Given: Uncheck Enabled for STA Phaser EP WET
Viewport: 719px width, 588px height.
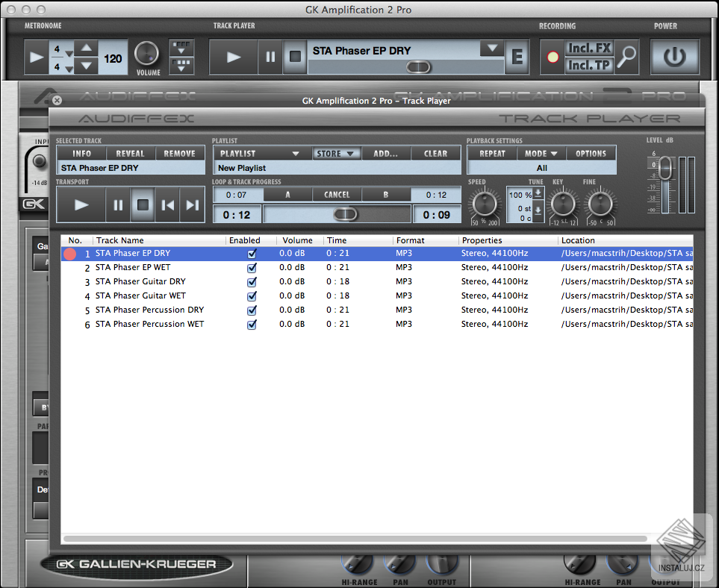Looking at the screenshot, I should (252, 268).
